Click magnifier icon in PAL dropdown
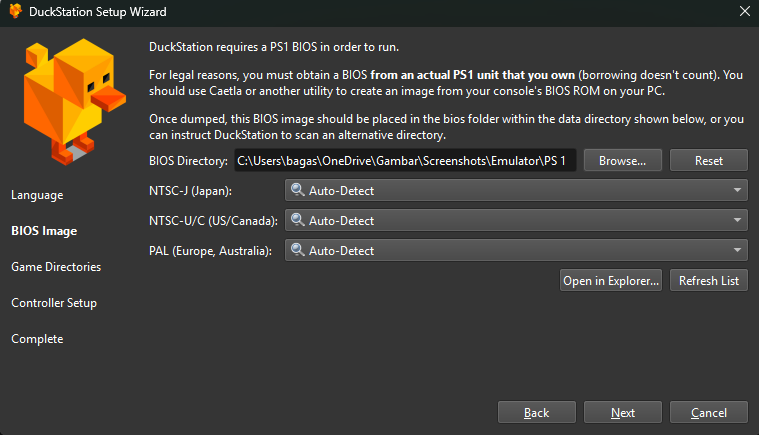The height and width of the screenshot is (435, 759). pos(298,250)
